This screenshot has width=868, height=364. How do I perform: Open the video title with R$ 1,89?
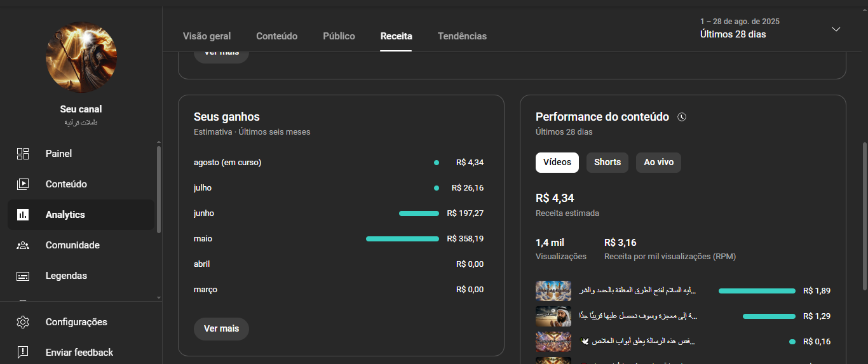[x=637, y=291]
